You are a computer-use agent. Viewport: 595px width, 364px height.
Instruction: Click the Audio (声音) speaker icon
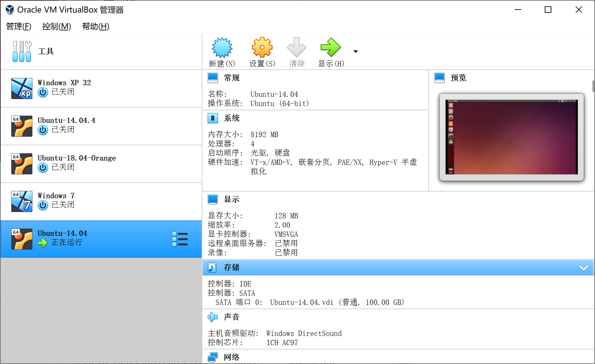pos(213,317)
